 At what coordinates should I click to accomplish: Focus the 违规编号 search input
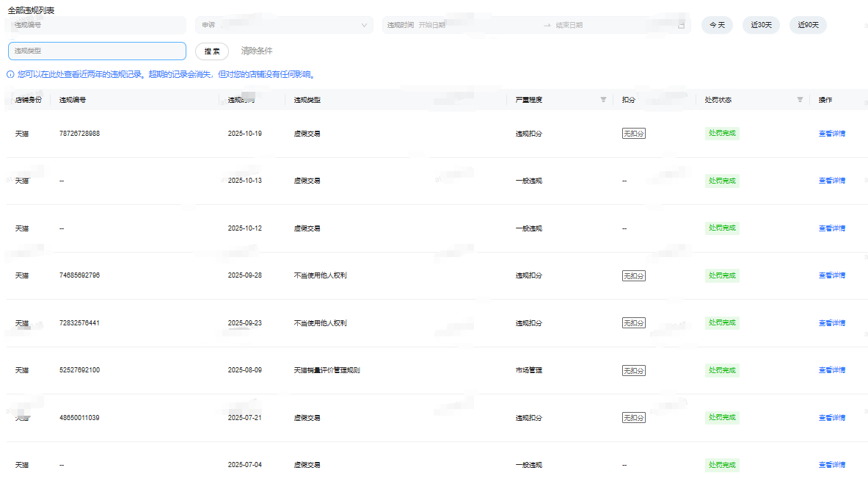[x=97, y=25]
